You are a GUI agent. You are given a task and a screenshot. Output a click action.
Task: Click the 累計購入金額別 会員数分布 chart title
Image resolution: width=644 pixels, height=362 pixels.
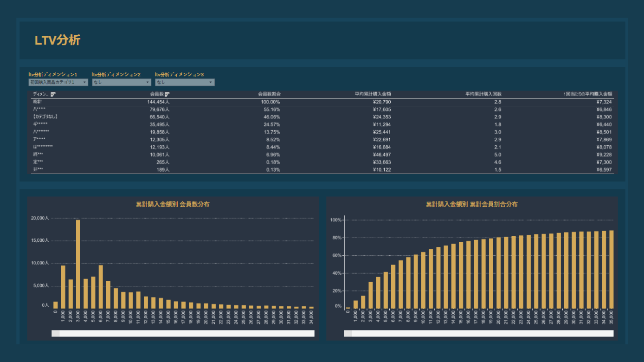click(173, 204)
